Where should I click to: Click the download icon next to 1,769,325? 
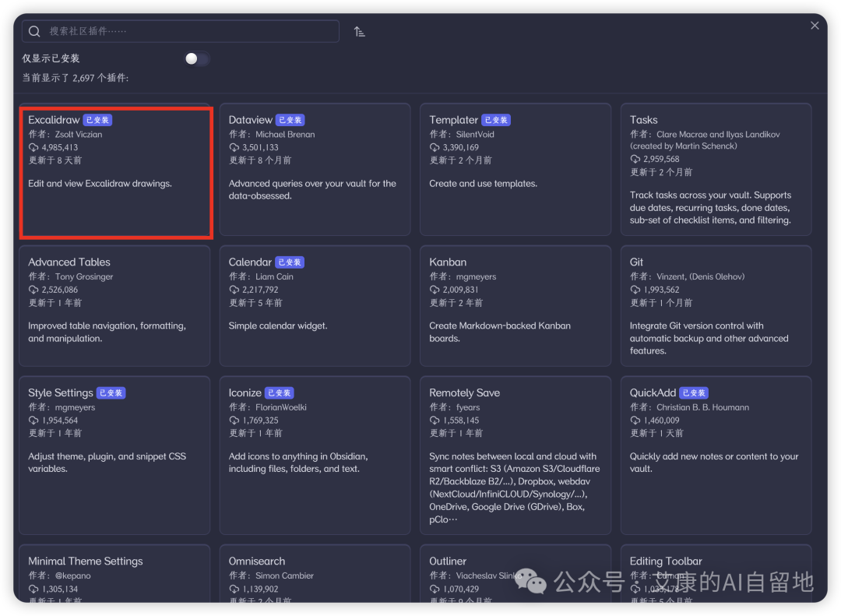click(x=234, y=421)
